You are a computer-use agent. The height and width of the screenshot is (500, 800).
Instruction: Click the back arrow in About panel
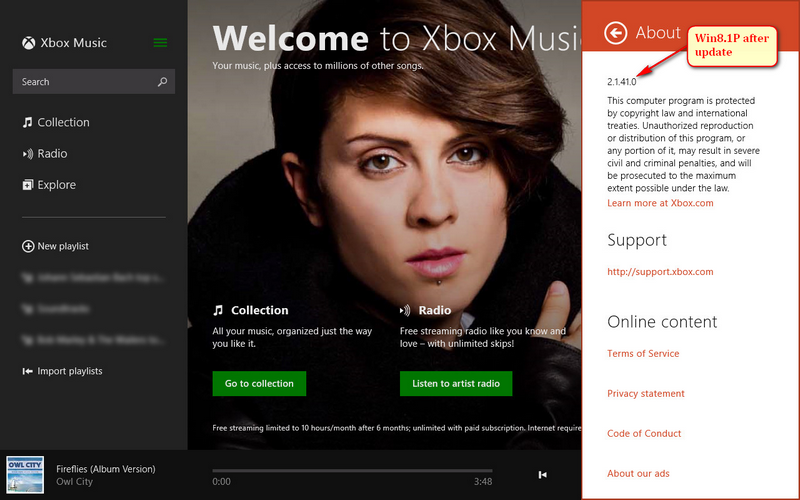[616, 33]
